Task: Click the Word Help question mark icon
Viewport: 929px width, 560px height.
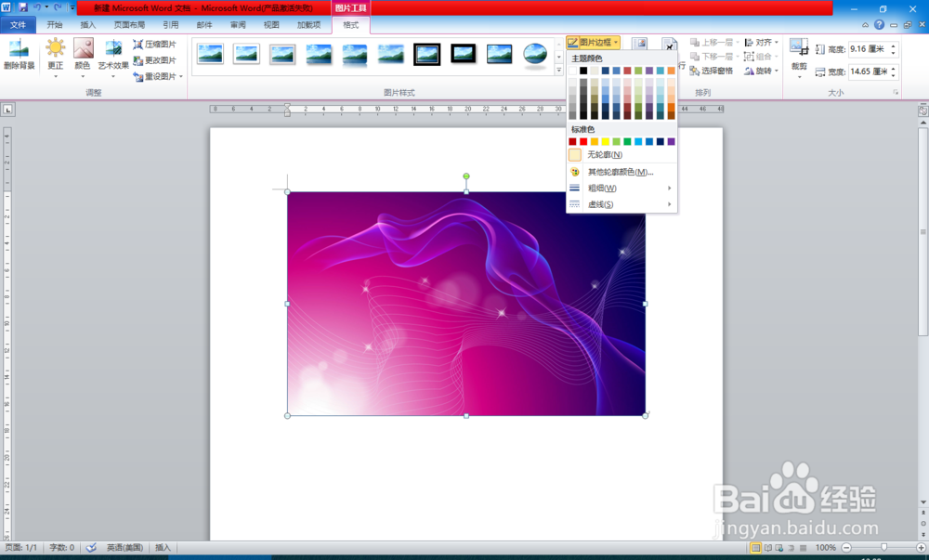Action: point(879,25)
